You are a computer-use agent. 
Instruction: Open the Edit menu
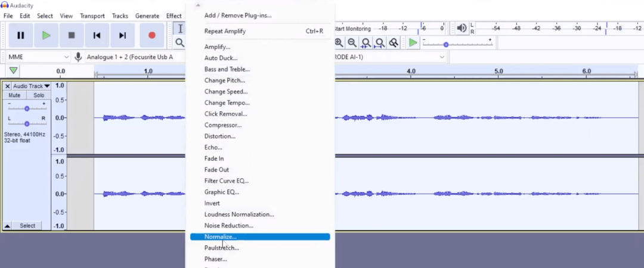pos(24,16)
